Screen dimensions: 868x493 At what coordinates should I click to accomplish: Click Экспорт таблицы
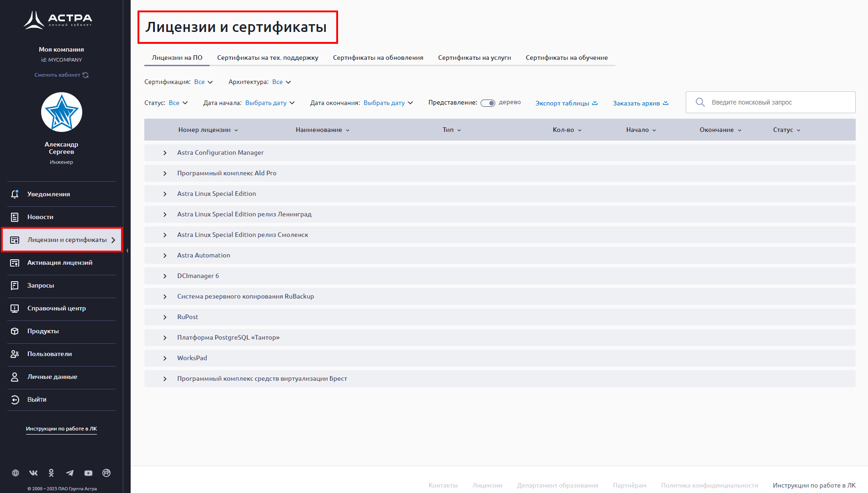point(566,103)
